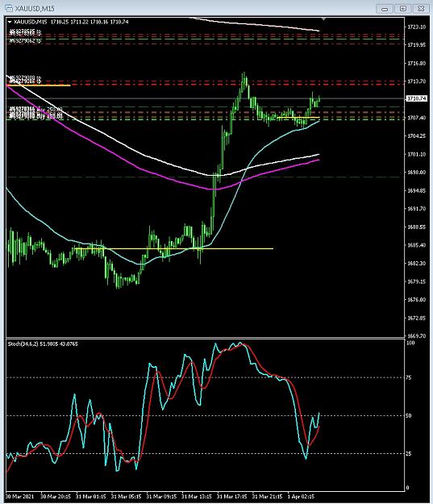Click the 1679.15 price scale label
The height and width of the screenshot is (504, 433).
(x=416, y=281)
